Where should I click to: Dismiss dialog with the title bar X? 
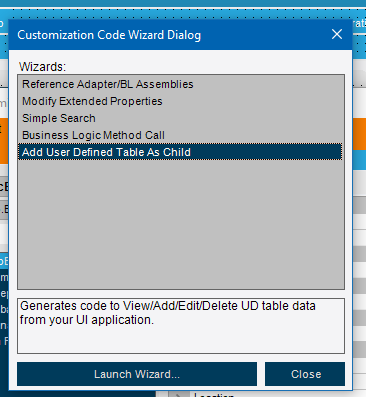[x=337, y=34]
